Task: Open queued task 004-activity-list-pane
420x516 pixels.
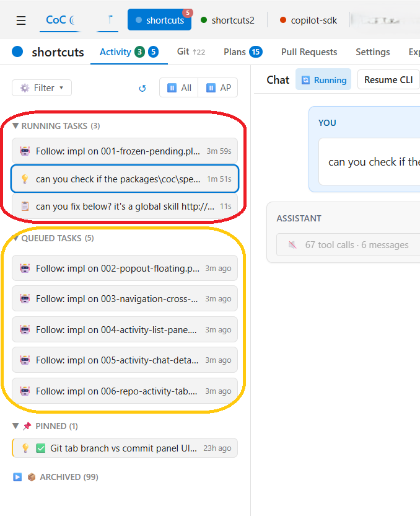Action: [x=125, y=329]
